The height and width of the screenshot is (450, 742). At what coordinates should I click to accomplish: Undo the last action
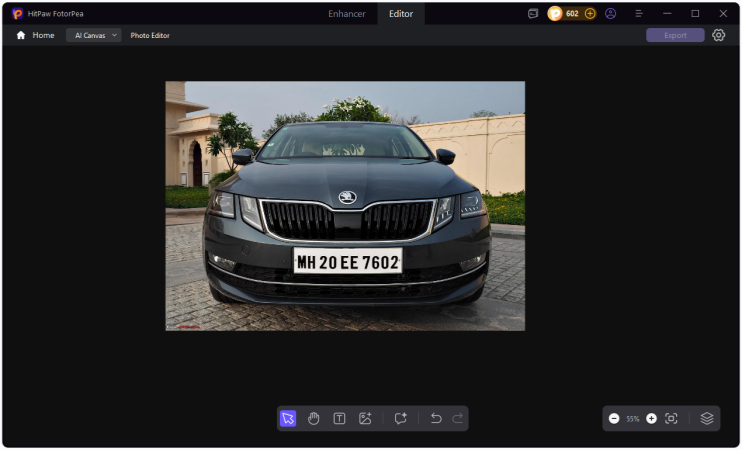point(436,418)
